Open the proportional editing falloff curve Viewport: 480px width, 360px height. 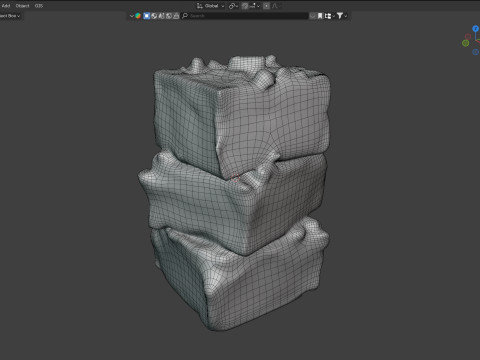coord(275,6)
